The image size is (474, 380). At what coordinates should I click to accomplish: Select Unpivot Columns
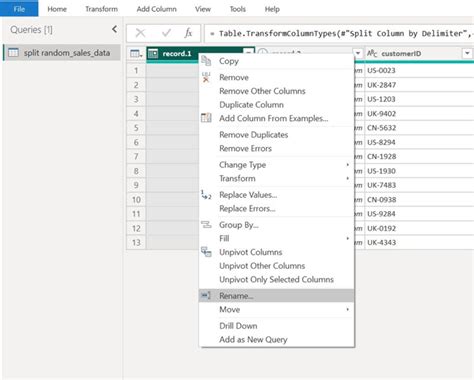(276, 252)
